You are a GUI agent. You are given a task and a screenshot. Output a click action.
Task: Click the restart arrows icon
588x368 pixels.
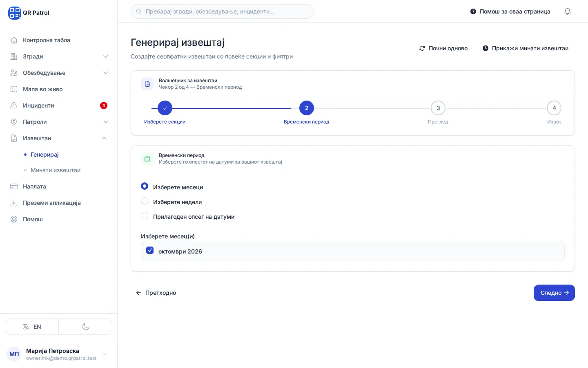(x=422, y=48)
